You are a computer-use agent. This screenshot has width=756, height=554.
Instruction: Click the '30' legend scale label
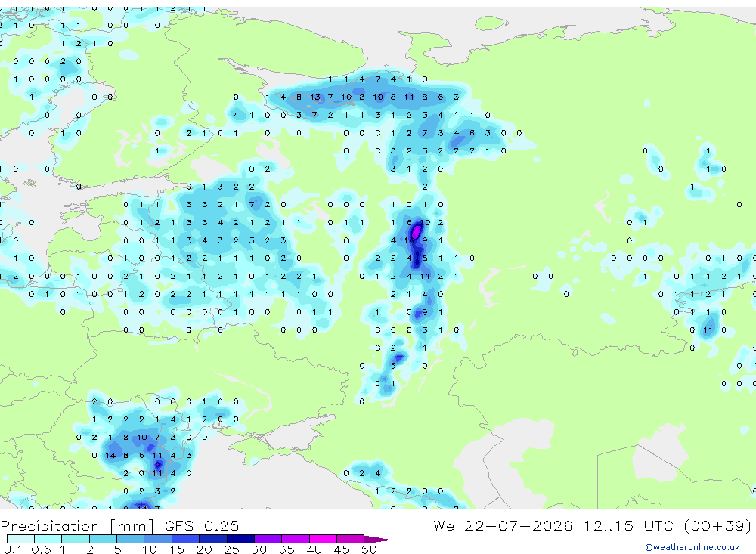point(259,549)
